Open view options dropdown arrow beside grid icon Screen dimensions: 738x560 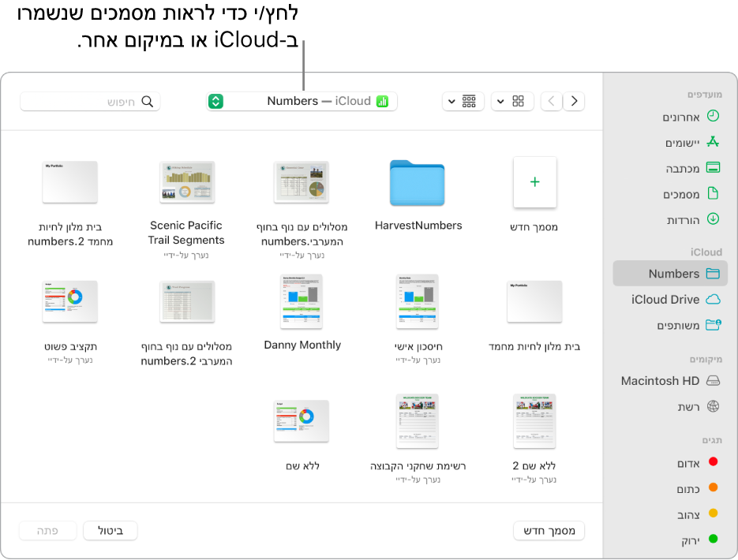click(500, 102)
